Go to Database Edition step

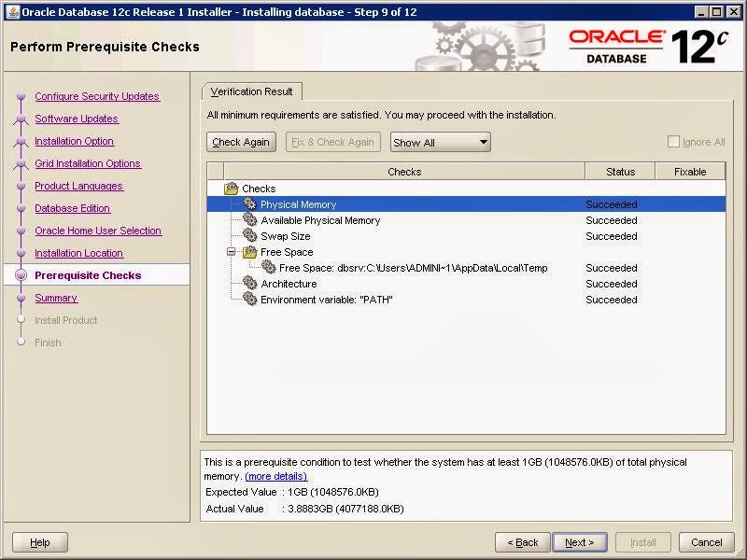point(73,208)
